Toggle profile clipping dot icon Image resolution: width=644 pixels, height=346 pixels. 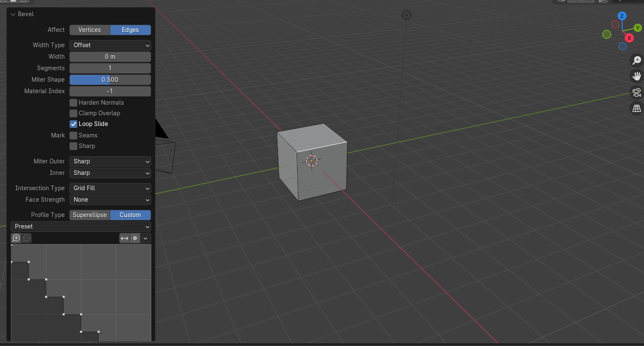pyautogui.click(x=135, y=238)
